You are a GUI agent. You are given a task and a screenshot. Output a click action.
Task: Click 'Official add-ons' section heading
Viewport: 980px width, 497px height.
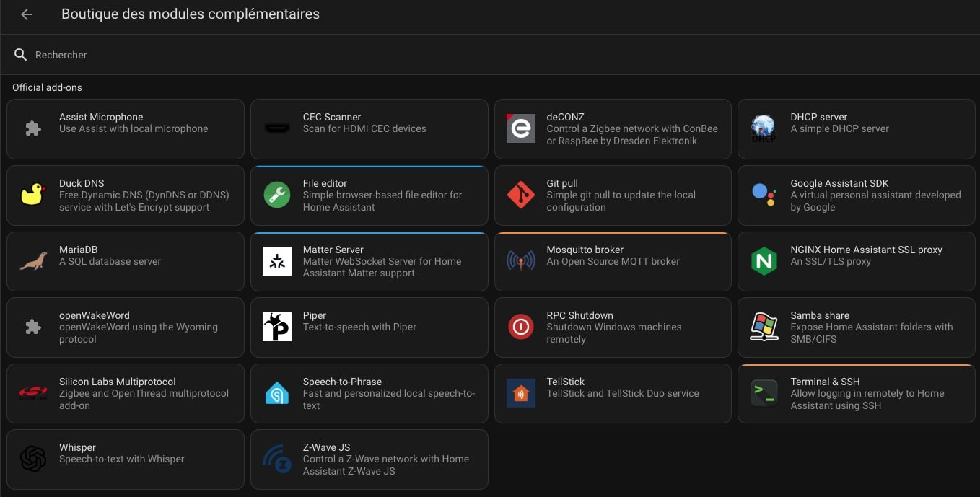tap(48, 87)
